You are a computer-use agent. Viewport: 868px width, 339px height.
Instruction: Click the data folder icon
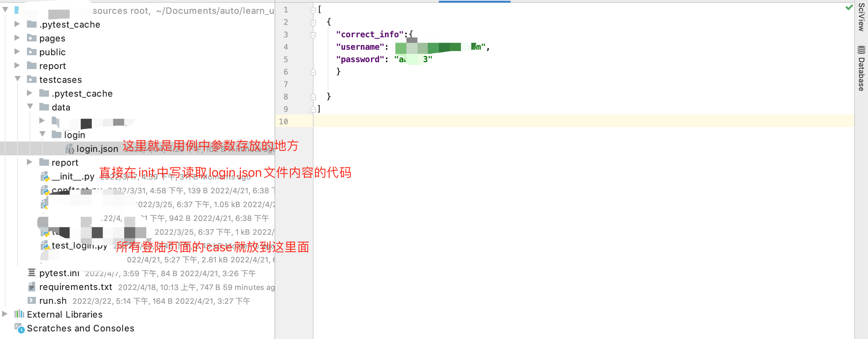(x=44, y=107)
